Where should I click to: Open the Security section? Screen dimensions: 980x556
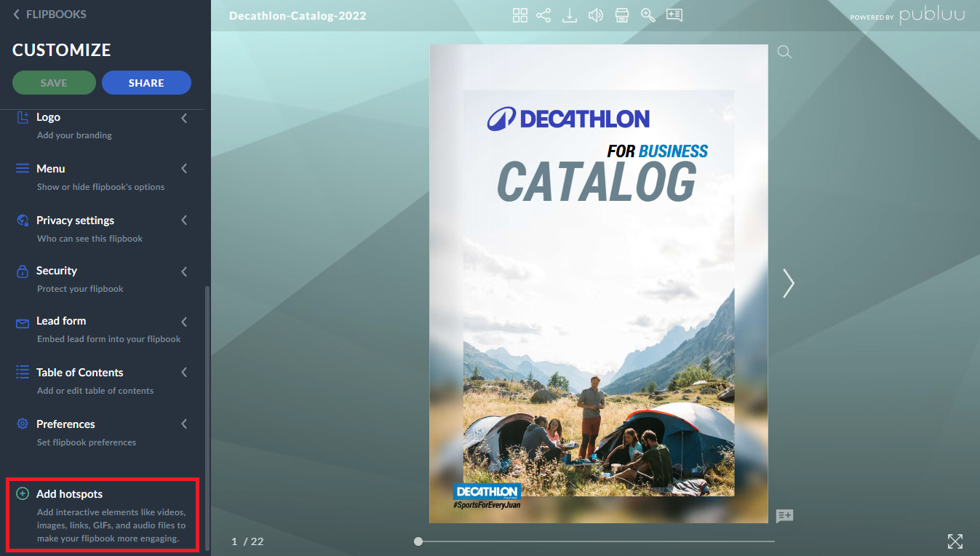pos(102,279)
